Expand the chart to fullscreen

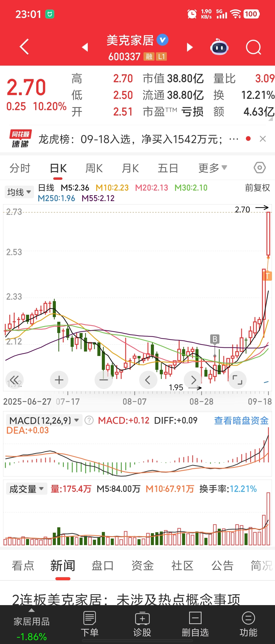pos(237,380)
